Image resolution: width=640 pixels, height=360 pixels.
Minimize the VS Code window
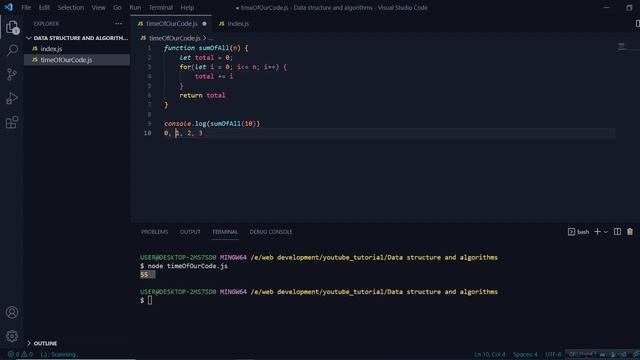pos(607,7)
